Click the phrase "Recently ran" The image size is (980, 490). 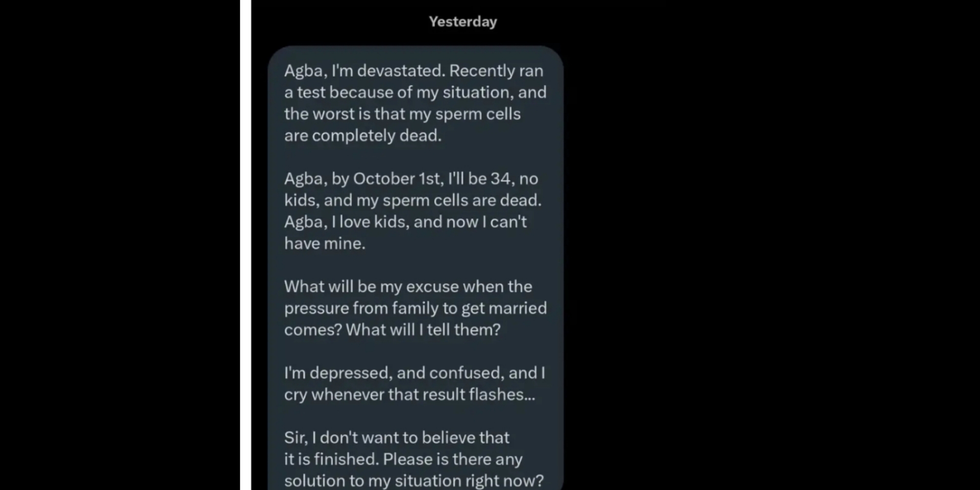coord(496,70)
